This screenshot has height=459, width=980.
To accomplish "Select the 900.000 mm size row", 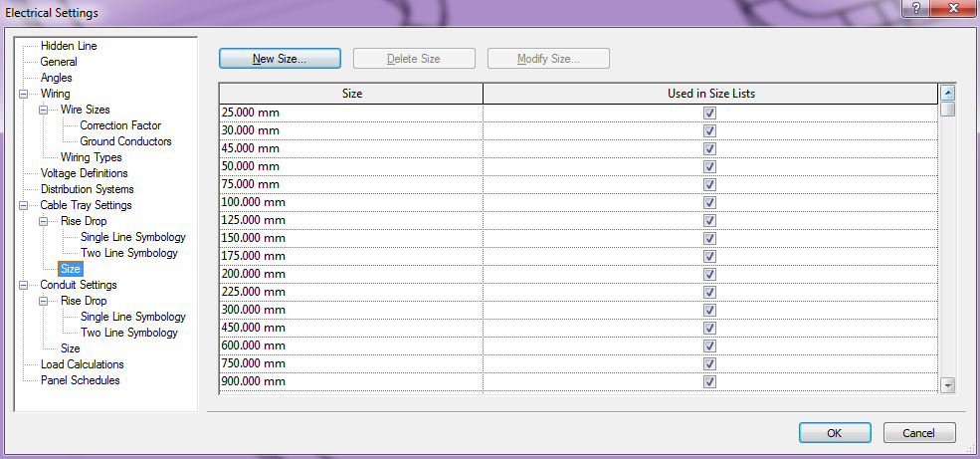I will point(579,381).
